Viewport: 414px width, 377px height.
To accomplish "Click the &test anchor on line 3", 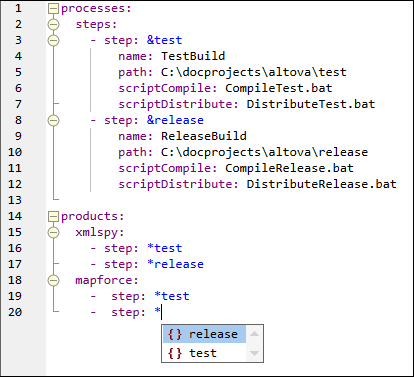I will pos(165,40).
